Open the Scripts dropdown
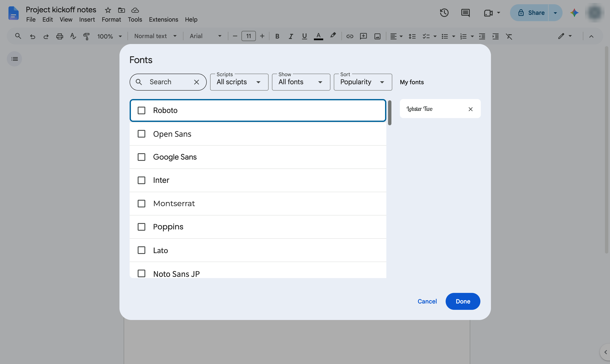The height and width of the screenshot is (364, 610). (x=239, y=82)
